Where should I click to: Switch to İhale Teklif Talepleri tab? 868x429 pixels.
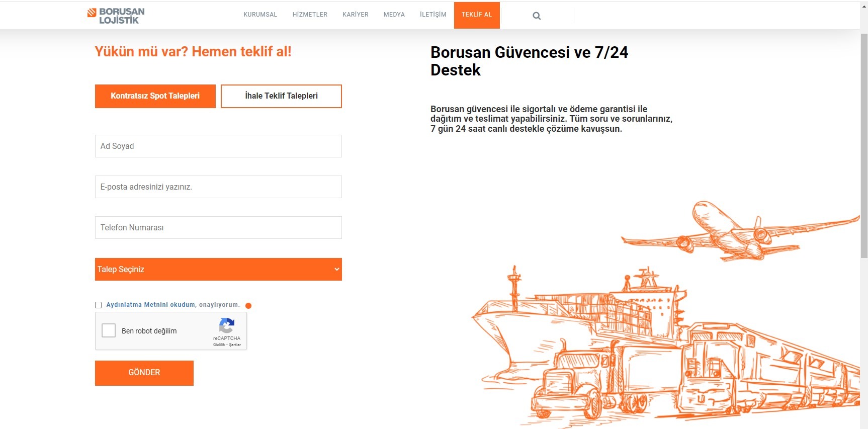pyautogui.click(x=281, y=96)
